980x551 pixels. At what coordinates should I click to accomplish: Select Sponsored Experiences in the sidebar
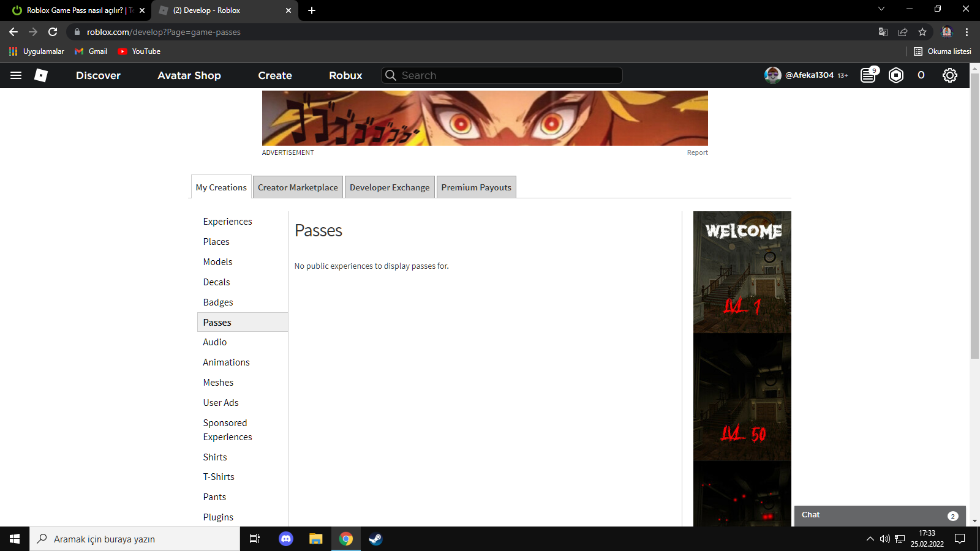pos(228,430)
